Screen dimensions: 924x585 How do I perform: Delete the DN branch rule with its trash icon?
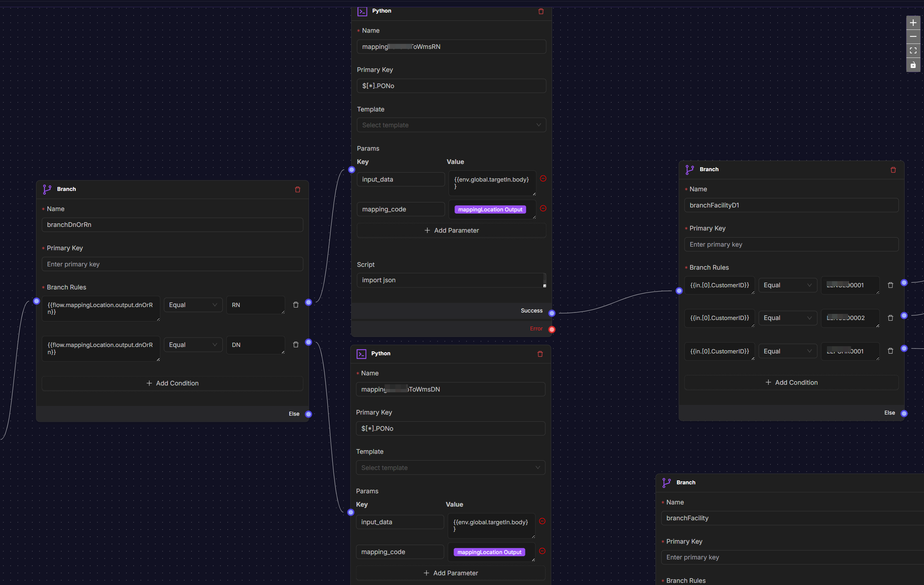coord(295,344)
